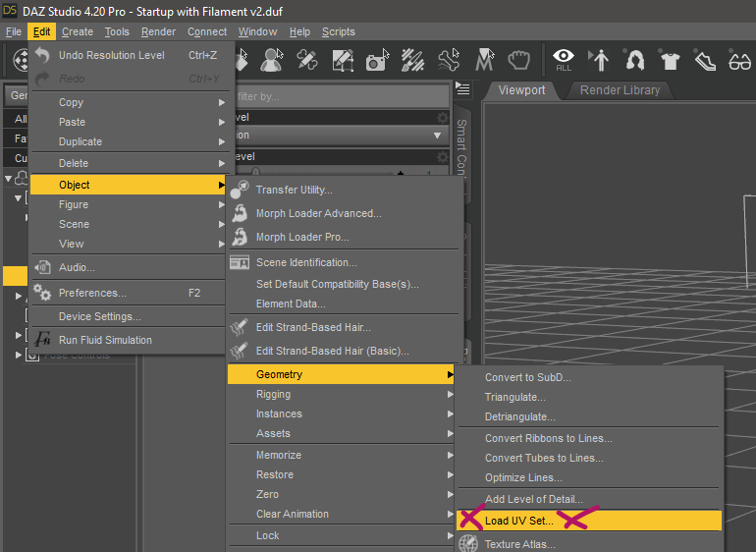This screenshot has width=756, height=552.
Task: Select the Active Pose tool icon
Action: click(272, 60)
